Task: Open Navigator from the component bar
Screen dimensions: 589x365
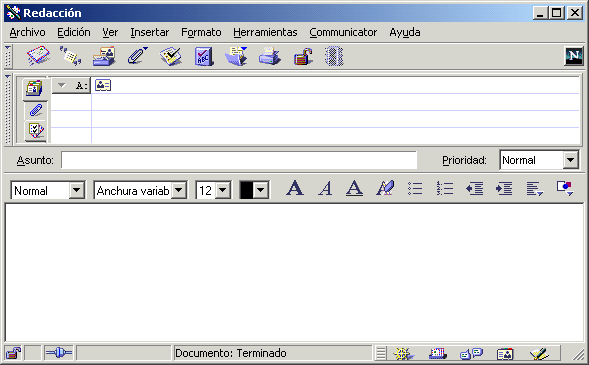Action: [x=403, y=353]
